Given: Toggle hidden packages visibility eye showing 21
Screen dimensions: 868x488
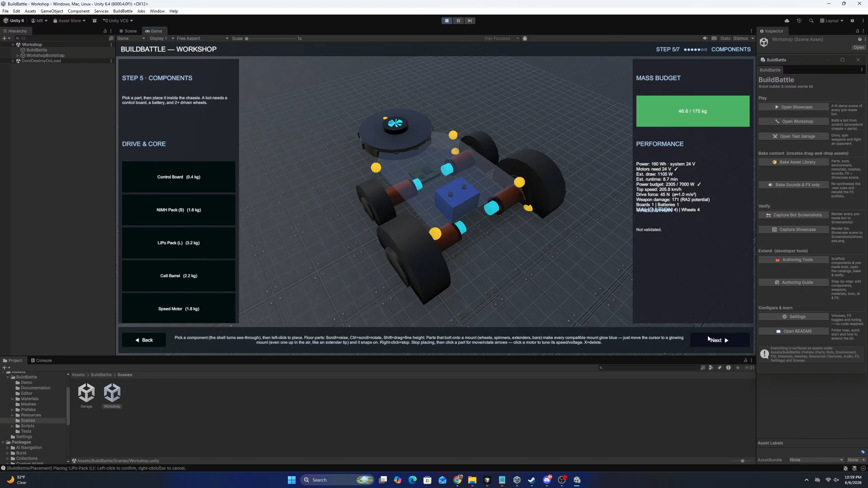Looking at the screenshot, I should pos(749,368).
